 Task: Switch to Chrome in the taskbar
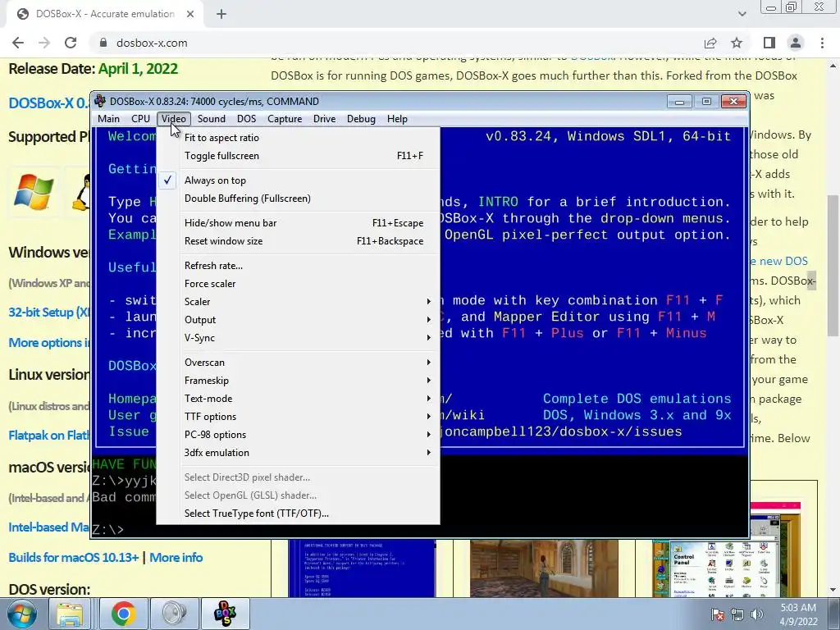tap(124, 614)
